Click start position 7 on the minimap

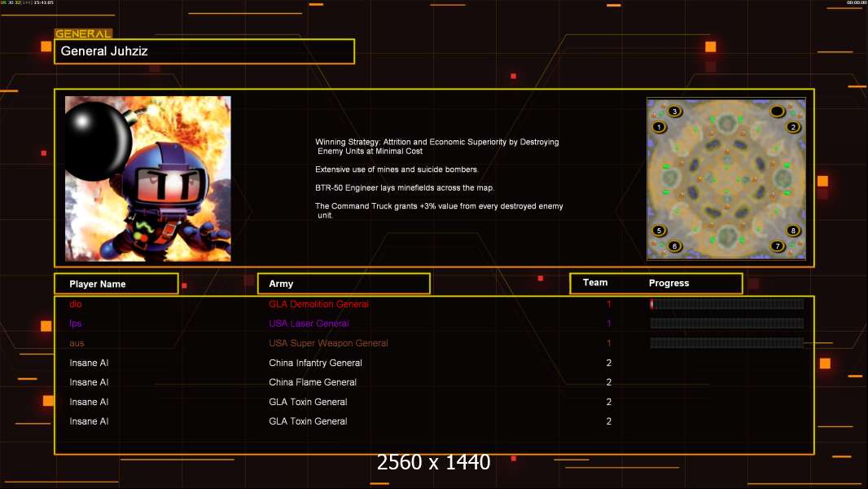778,246
